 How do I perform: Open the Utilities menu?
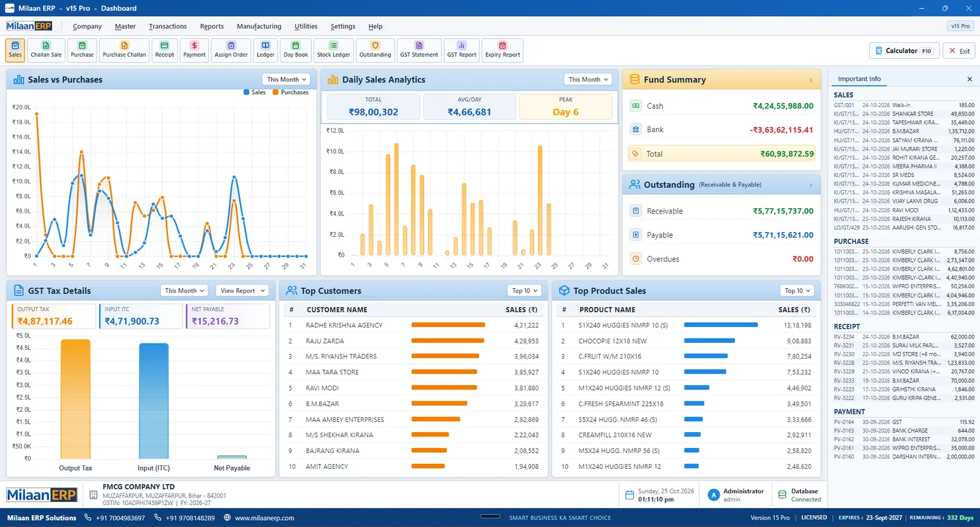(306, 26)
